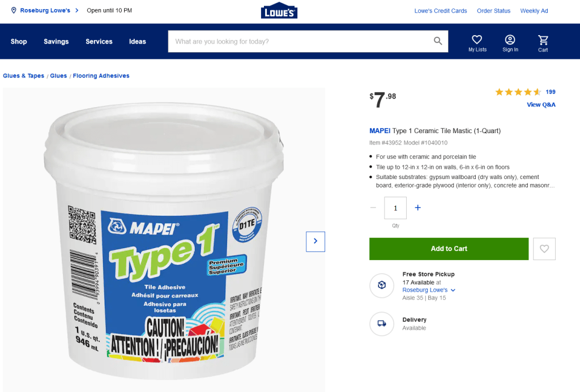Save product with heart favorite button
Image resolution: width=580 pixels, height=392 pixels.
[x=544, y=249]
